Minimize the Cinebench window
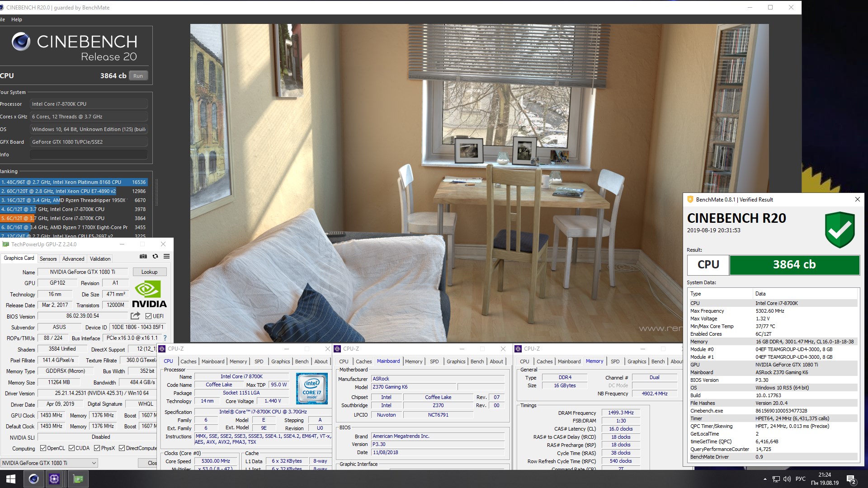 [750, 7]
